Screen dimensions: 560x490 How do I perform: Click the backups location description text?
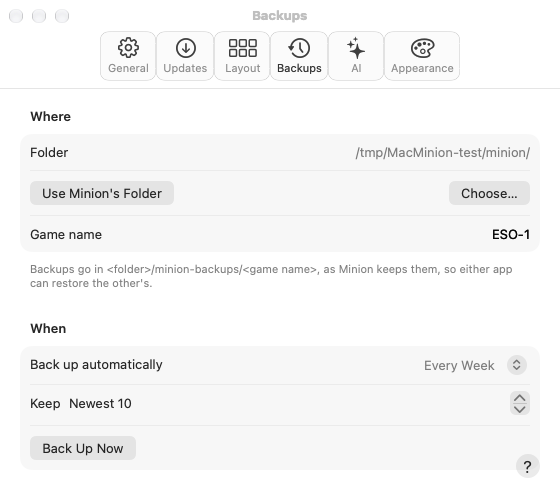click(x=271, y=276)
